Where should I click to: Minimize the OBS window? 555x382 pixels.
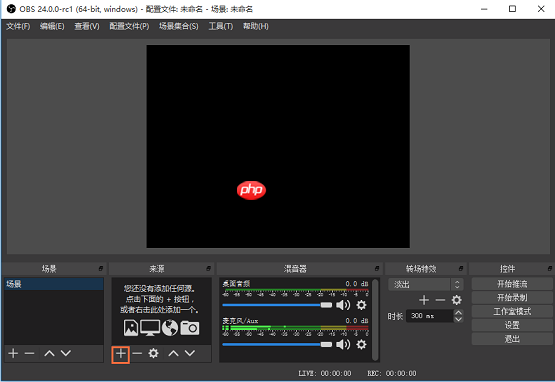point(484,9)
